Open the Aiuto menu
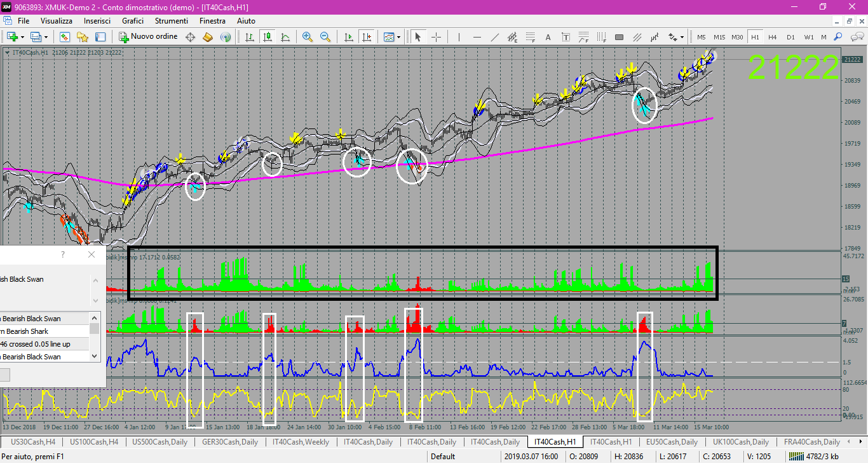868x463 pixels. pyautogui.click(x=246, y=21)
